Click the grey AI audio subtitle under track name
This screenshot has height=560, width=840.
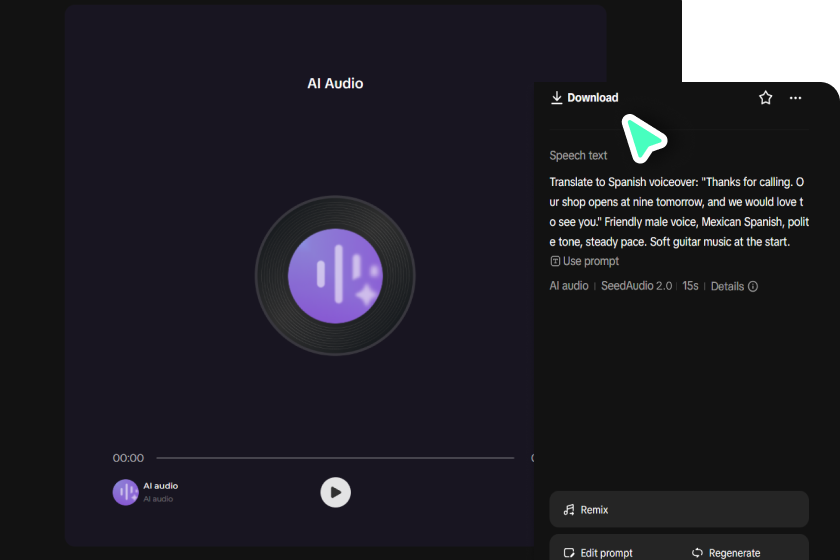158,499
